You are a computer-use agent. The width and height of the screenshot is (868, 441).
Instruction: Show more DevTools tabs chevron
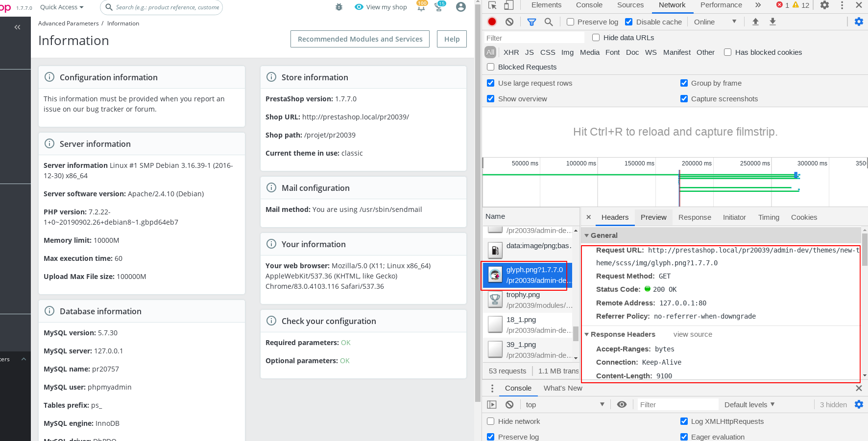point(758,5)
